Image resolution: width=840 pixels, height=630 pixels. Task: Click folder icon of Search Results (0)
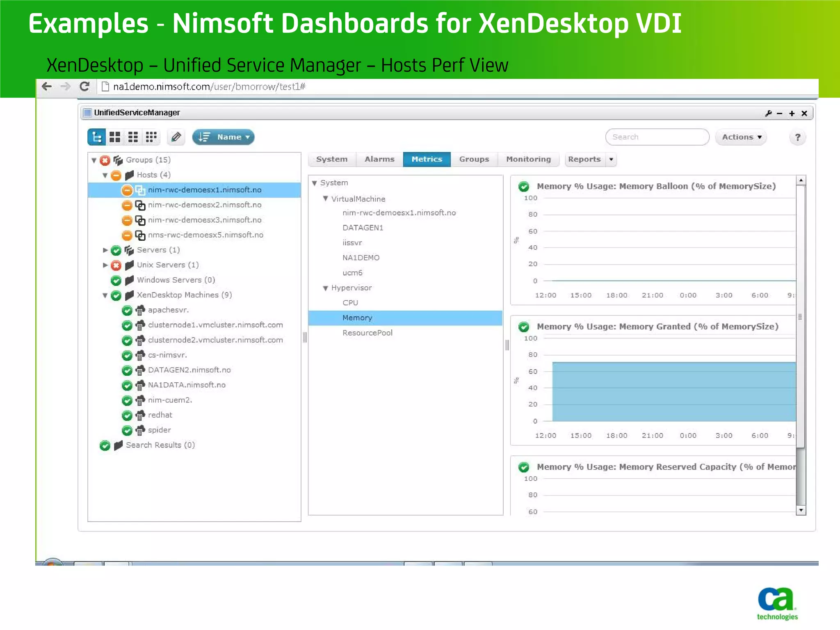point(119,445)
